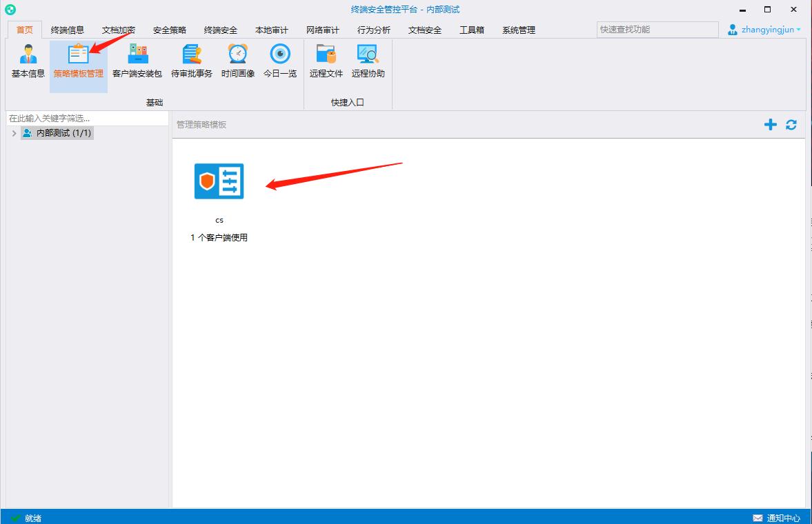The height and width of the screenshot is (524, 812).
Task: Open 远程文件 remote files icon
Action: pyautogui.click(x=325, y=62)
